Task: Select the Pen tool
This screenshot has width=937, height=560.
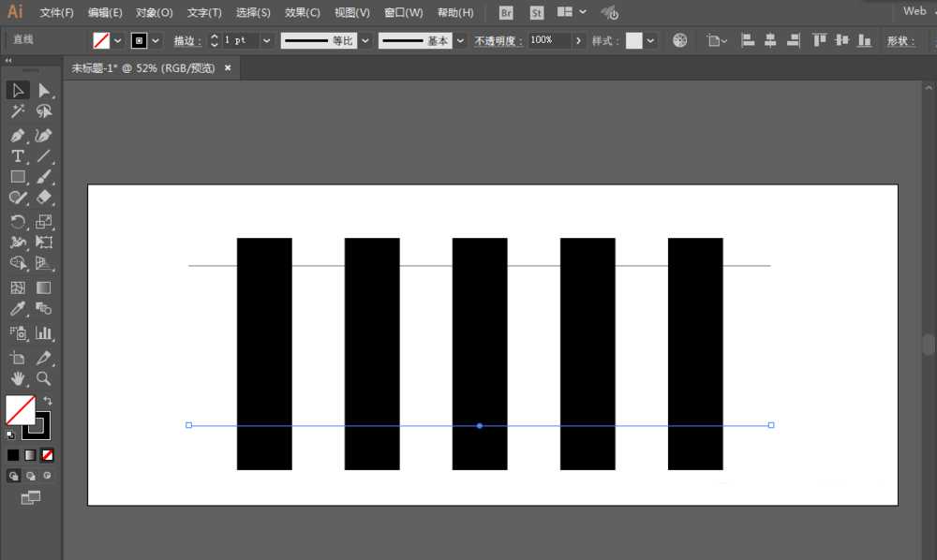Action: pos(18,135)
